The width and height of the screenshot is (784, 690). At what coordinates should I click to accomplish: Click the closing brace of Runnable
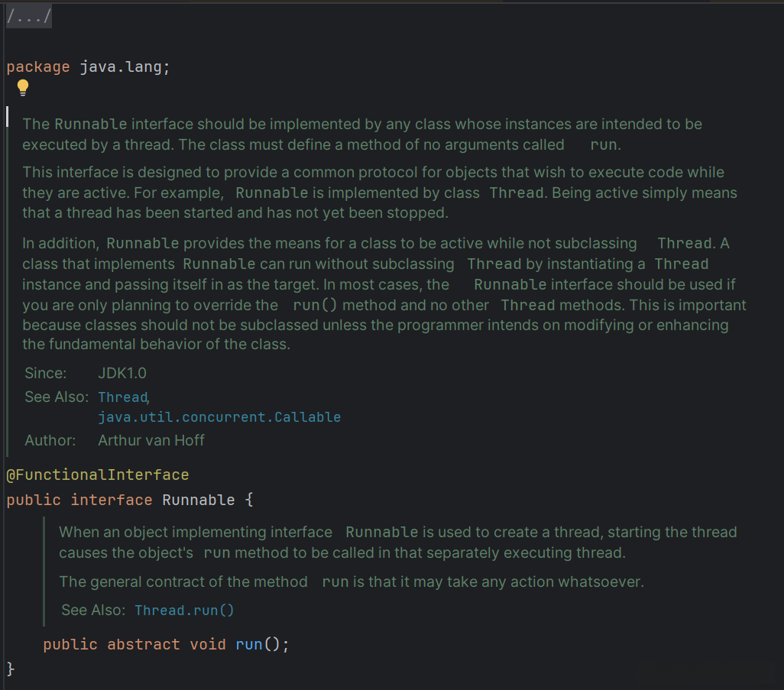point(11,669)
